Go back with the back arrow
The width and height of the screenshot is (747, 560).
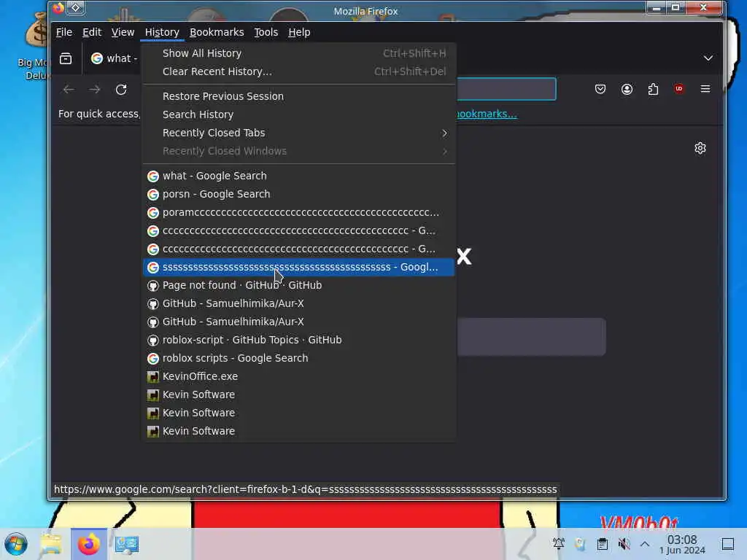tap(69, 89)
